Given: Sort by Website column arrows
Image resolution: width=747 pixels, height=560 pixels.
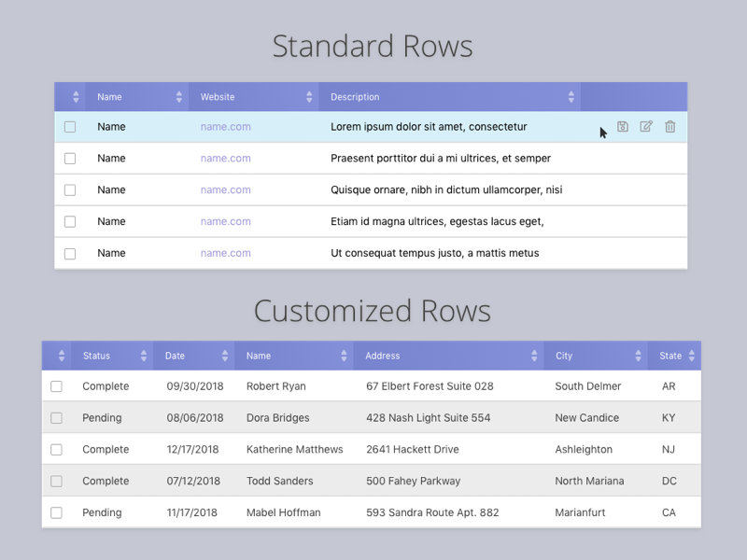Looking at the screenshot, I should click(309, 97).
